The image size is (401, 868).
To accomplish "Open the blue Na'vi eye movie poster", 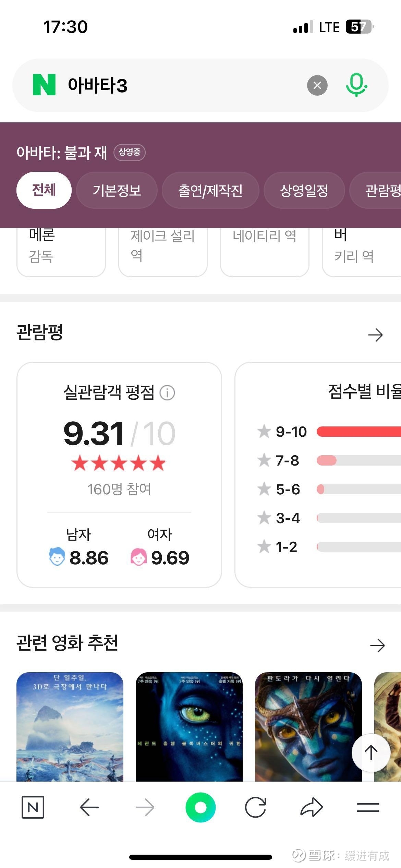I will [x=189, y=727].
